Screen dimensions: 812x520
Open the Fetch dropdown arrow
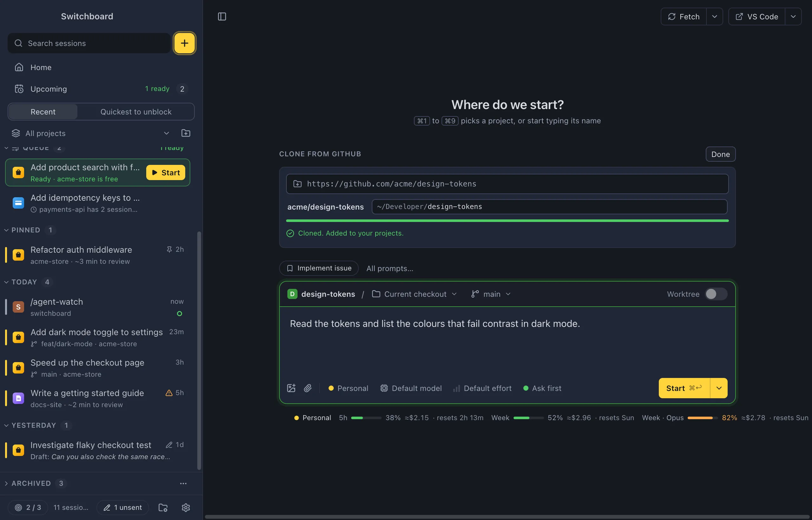click(x=714, y=16)
